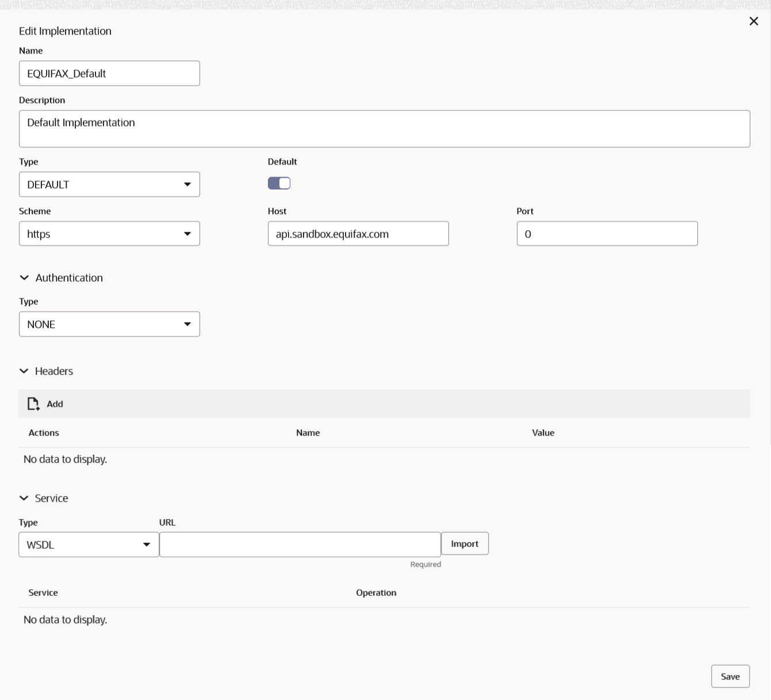Open the Scheme https dropdown
The height and width of the screenshot is (700, 771).
coord(109,234)
